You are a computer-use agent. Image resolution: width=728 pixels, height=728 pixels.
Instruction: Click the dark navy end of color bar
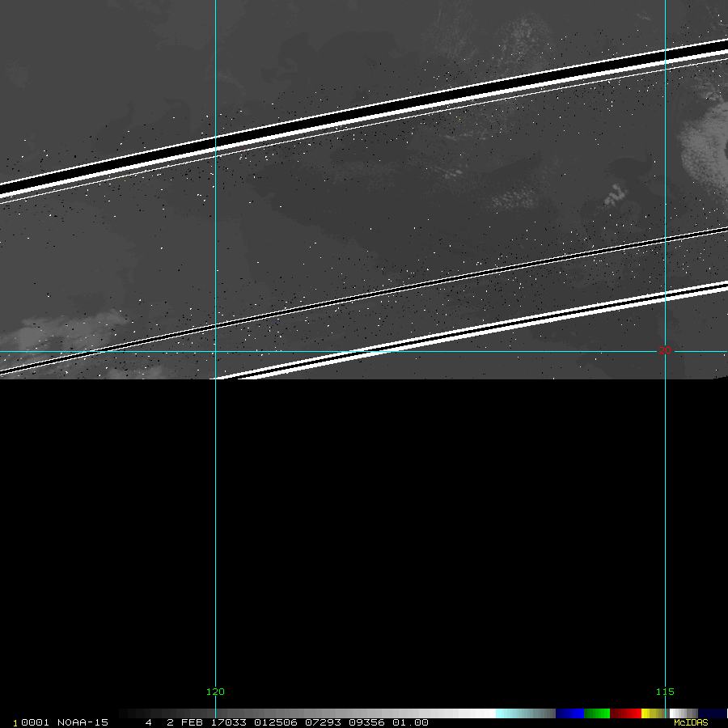click(713, 713)
